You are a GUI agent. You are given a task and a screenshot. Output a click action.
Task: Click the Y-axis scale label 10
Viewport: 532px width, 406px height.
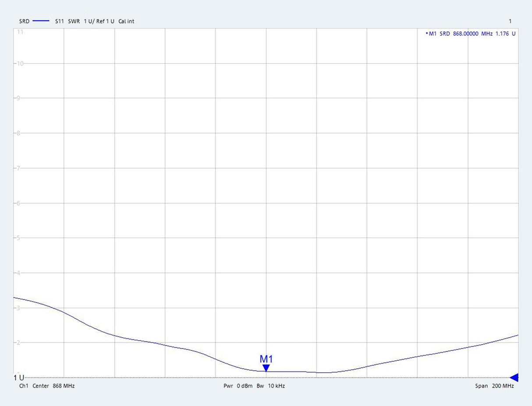coord(20,64)
